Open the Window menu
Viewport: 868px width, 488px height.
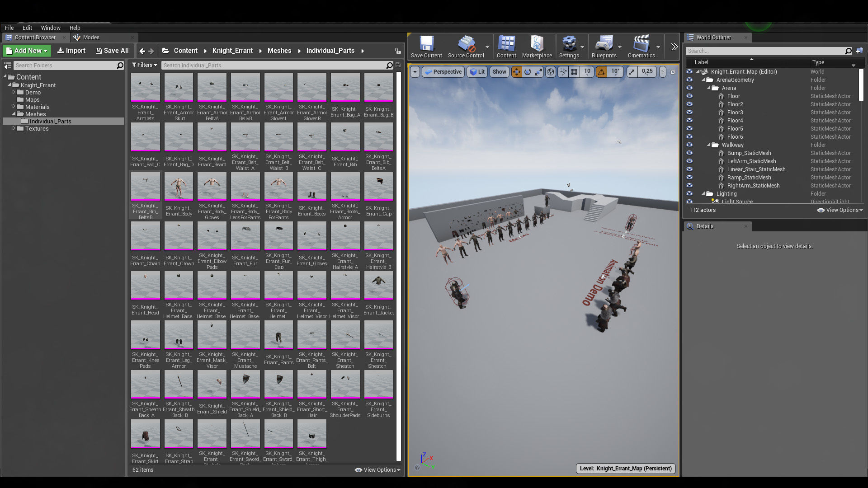[x=51, y=28]
